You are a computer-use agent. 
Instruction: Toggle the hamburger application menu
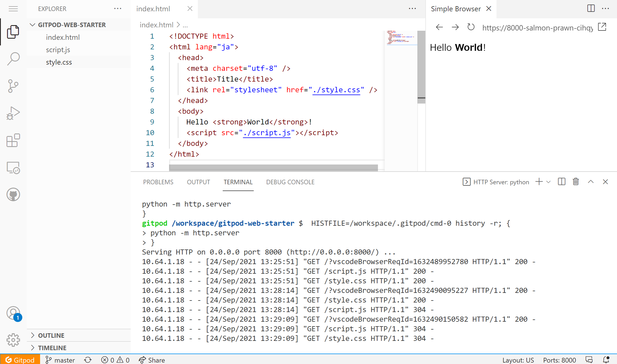pyautogui.click(x=13, y=9)
